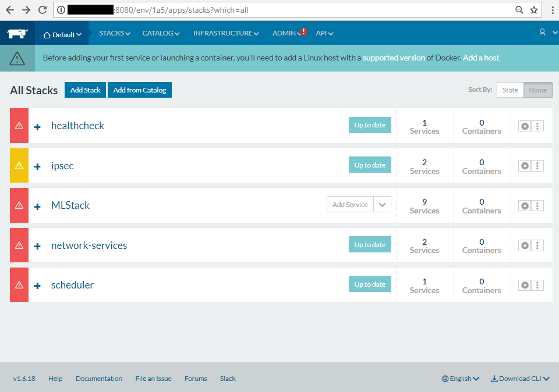The image size is (559, 392).
Task: Stop network-services stack with stop icon
Action: pyautogui.click(x=525, y=245)
